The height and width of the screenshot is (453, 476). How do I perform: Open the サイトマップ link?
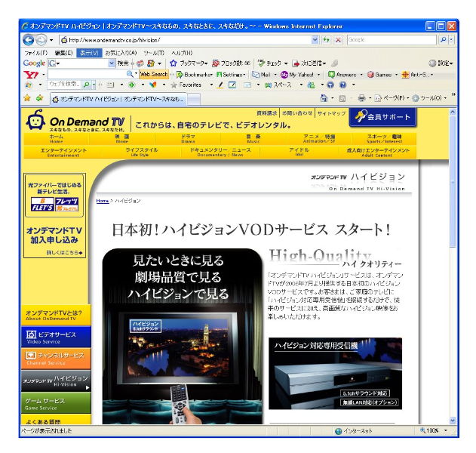tap(331, 113)
